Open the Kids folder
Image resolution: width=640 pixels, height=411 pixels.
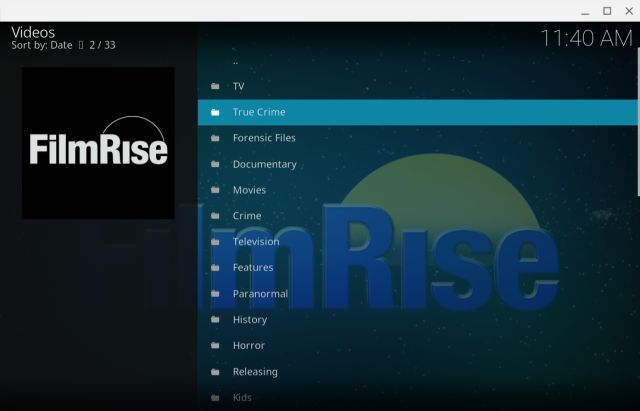417,398
